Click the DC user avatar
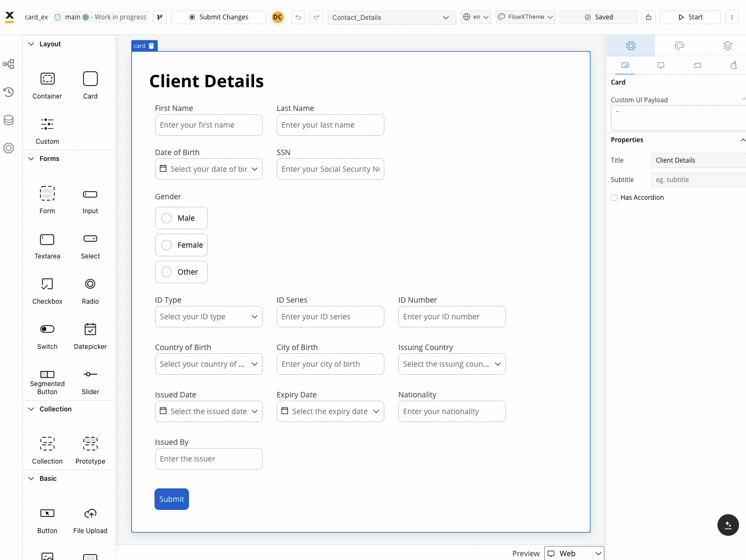 pos(278,17)
